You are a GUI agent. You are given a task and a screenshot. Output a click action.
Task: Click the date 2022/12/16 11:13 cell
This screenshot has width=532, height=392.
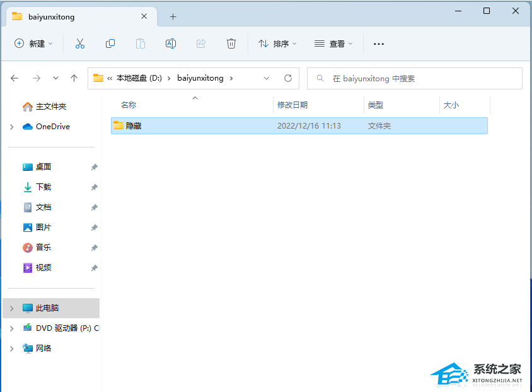[x=309, y=126]
